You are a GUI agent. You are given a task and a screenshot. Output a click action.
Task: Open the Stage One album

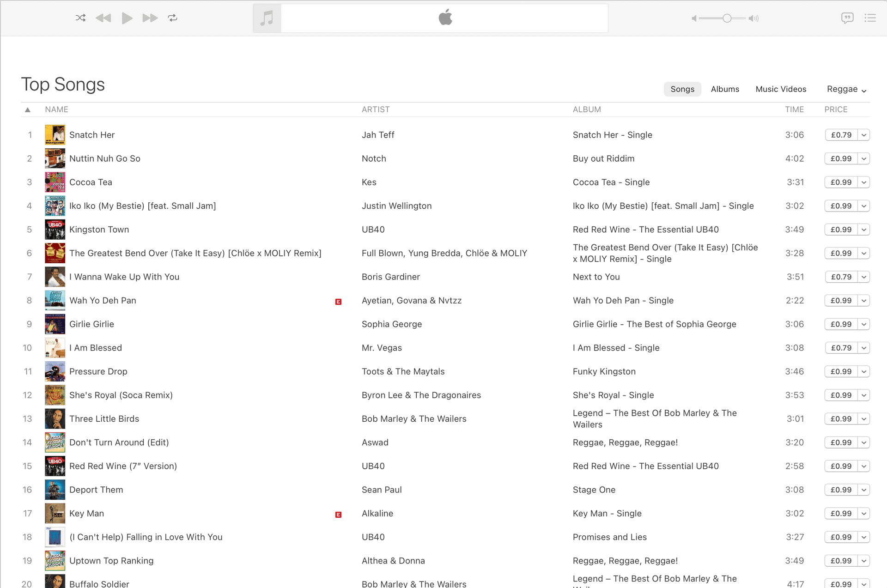[594, 490]
